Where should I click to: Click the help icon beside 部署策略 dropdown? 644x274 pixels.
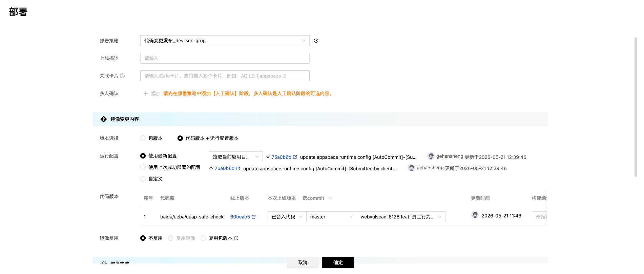click(316, 41)
